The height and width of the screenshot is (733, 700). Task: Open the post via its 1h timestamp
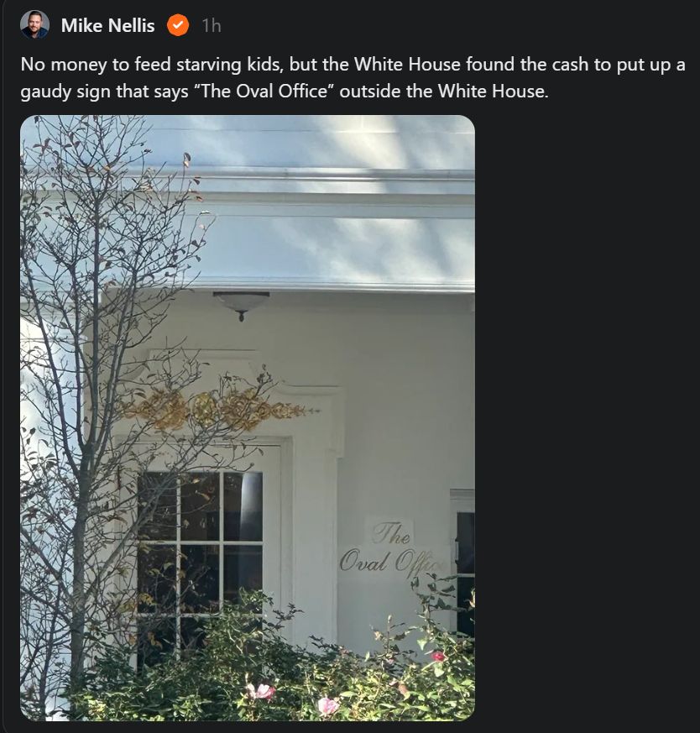pyautogui.click(x=212, y=26)
